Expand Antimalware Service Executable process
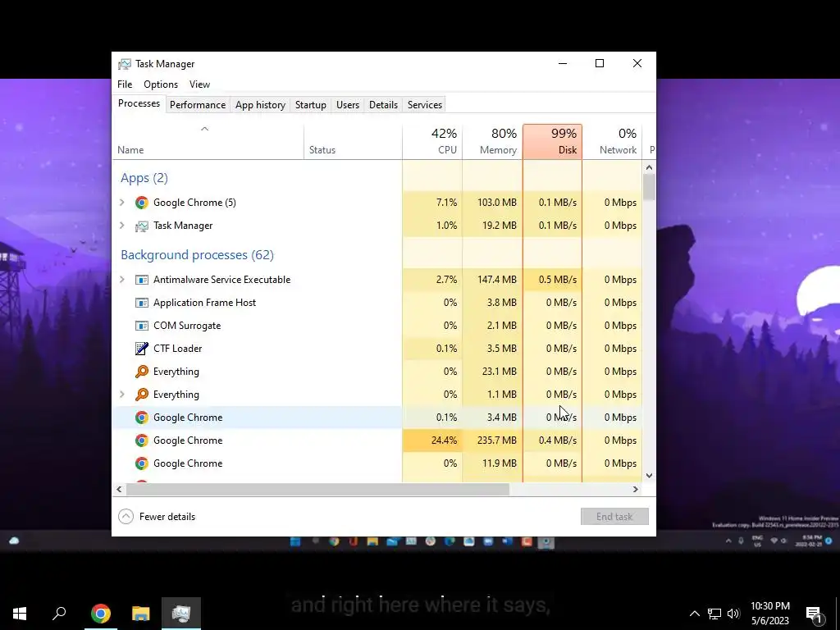Viewport: 840px width, 630px height. pos(122,280)
